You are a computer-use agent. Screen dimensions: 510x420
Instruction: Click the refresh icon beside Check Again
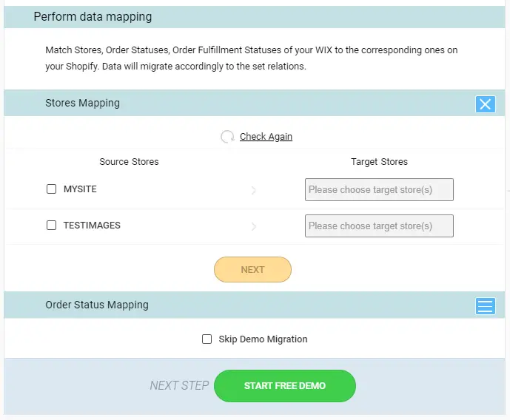coord(227,137)
